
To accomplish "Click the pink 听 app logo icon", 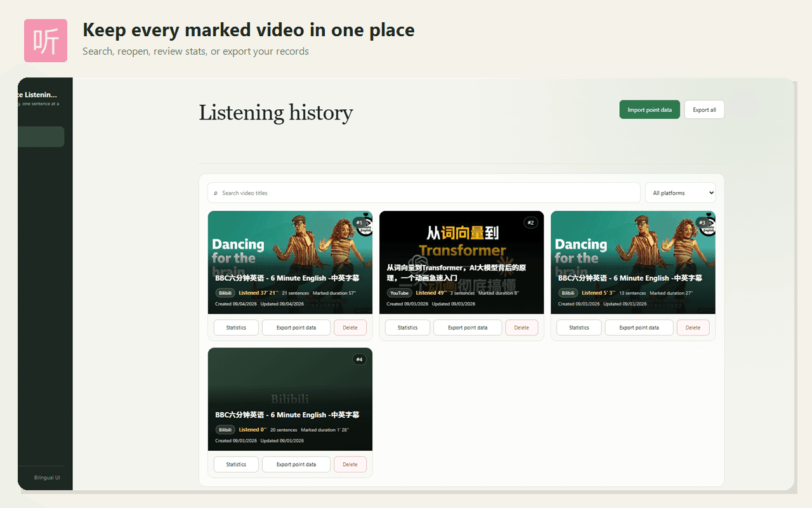I will pyautogui.click(x=46, y=41).
